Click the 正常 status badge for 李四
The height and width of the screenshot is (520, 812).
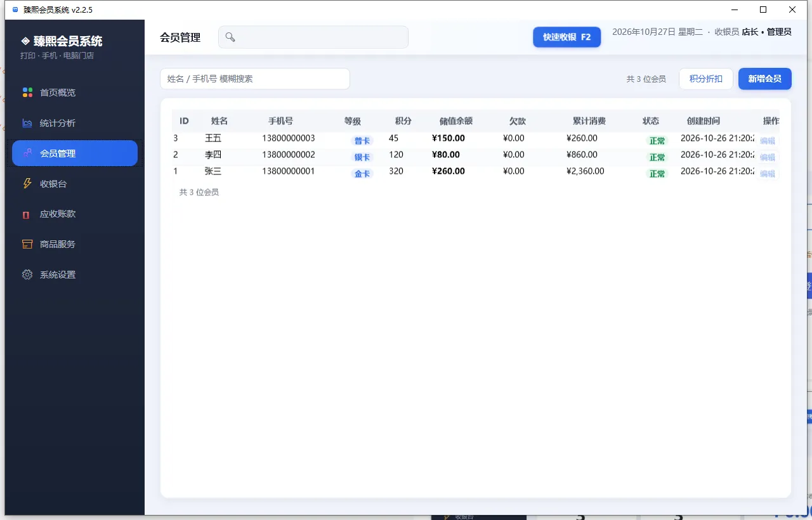(657, 157)
